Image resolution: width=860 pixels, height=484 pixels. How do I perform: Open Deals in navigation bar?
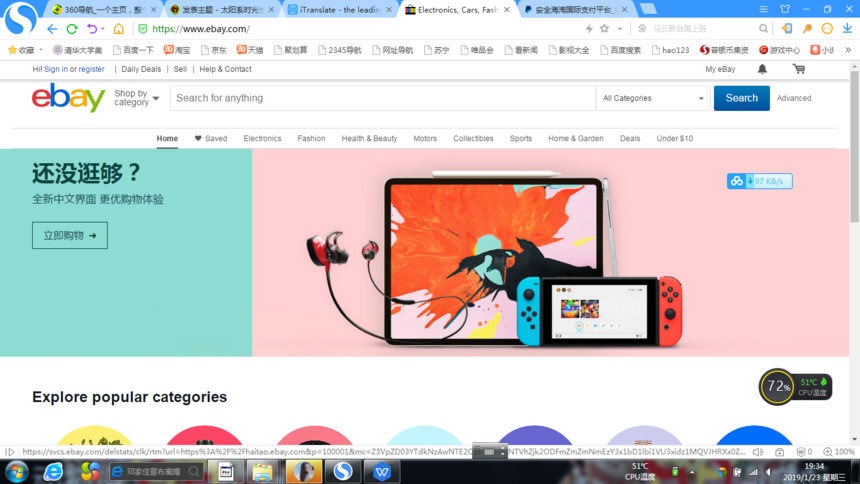pyautogui.click(x=630, y=138)
